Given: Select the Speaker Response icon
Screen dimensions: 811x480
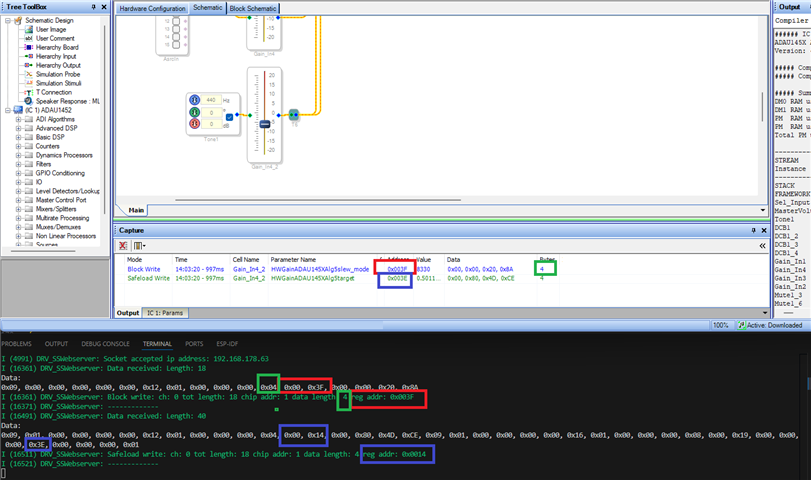Looking at the screenshot, I should [x=29, y=101].
